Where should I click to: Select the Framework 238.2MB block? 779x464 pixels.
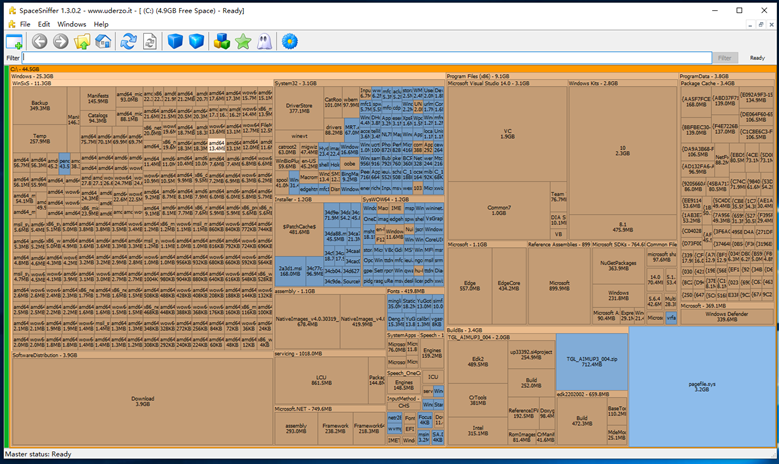[x=335, y=428]
